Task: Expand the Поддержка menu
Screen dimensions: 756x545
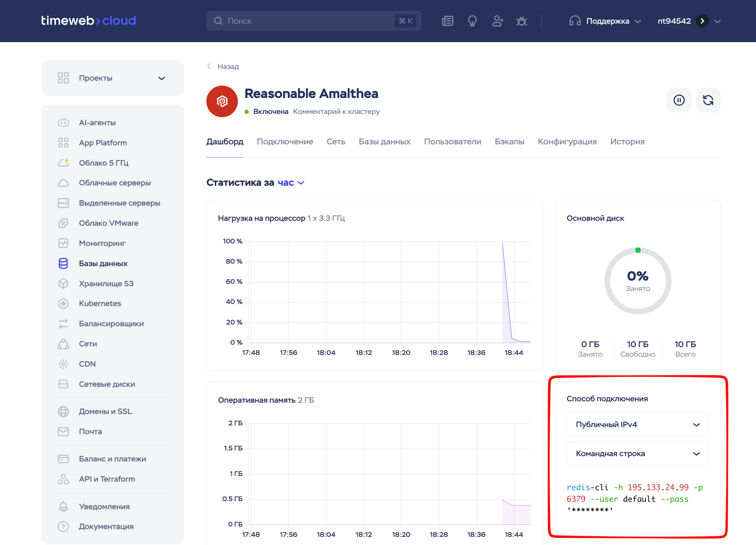Action: click(605, 21)
